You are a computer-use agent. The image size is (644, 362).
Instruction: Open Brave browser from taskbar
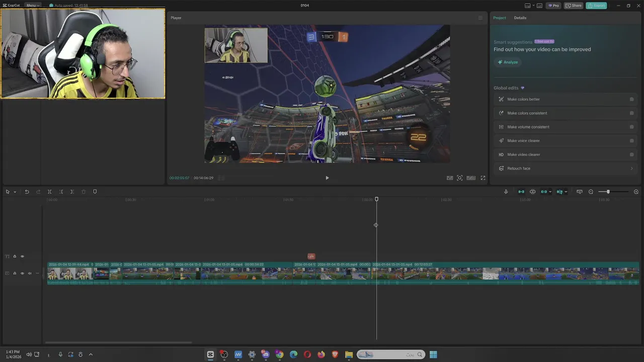[x=335, y=354]
